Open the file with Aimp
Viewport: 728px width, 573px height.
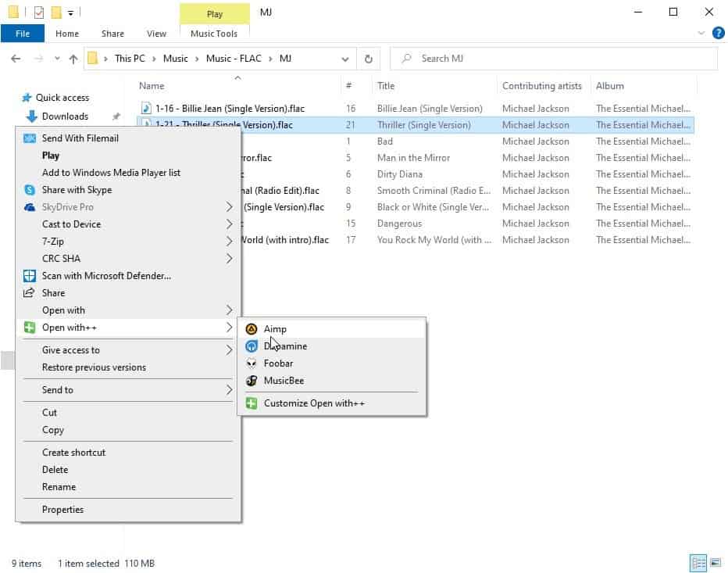(x=331, y=328)
